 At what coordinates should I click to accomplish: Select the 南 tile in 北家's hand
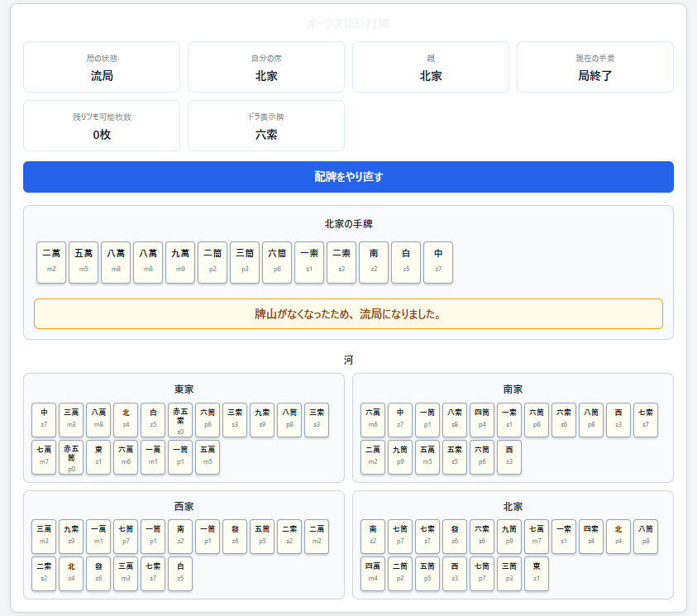tap(374, 262)
